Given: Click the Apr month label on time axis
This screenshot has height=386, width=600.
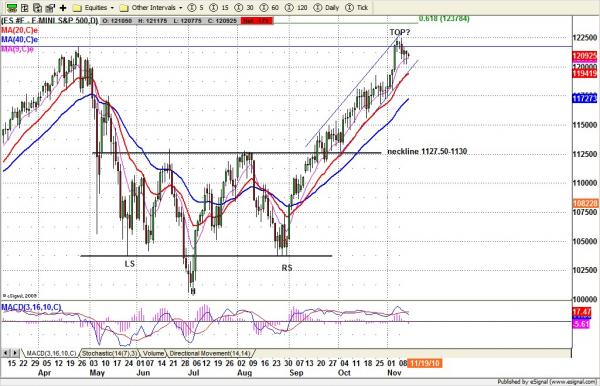Looking at the screenshot, I should click(45, 373).
